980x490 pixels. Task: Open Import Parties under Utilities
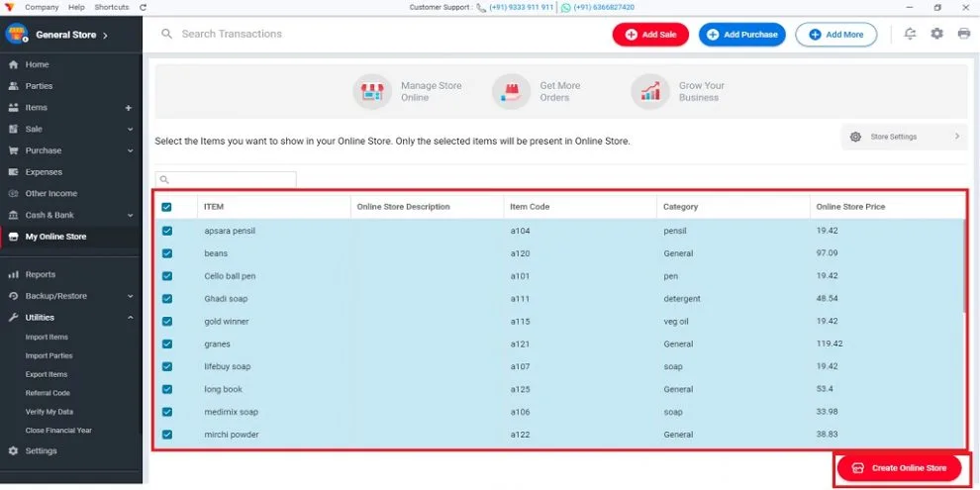click(49, 355)
